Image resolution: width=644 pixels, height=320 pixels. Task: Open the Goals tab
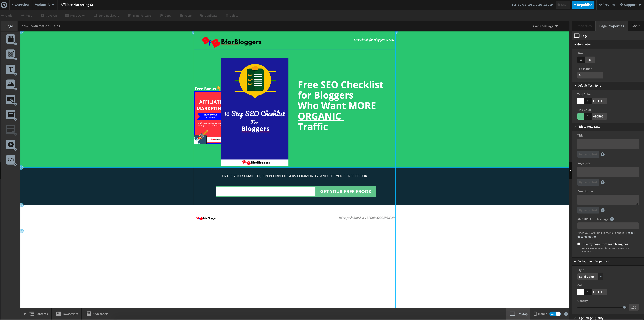(636, 26)
